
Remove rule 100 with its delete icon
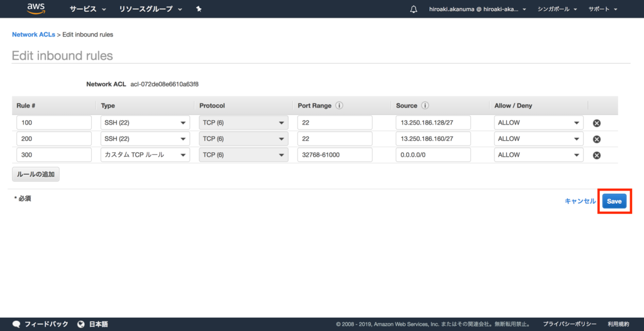pyautogui.click(x=597, y=123)
